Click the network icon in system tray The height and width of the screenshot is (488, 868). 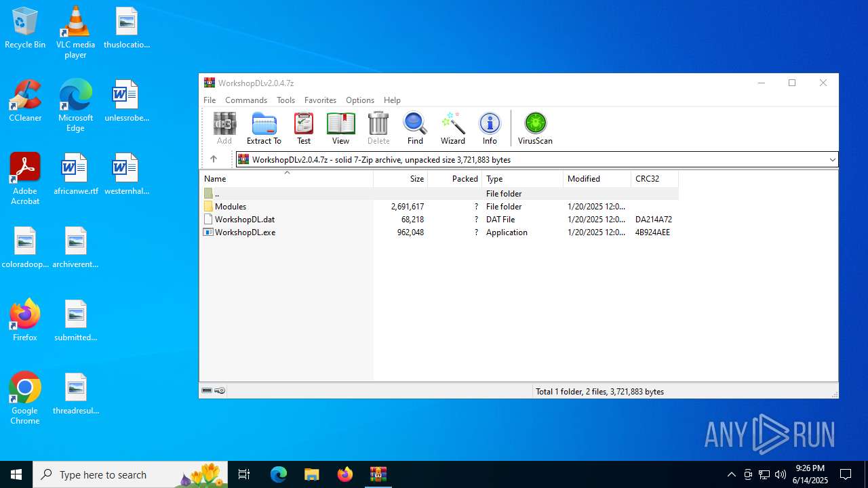764,474
